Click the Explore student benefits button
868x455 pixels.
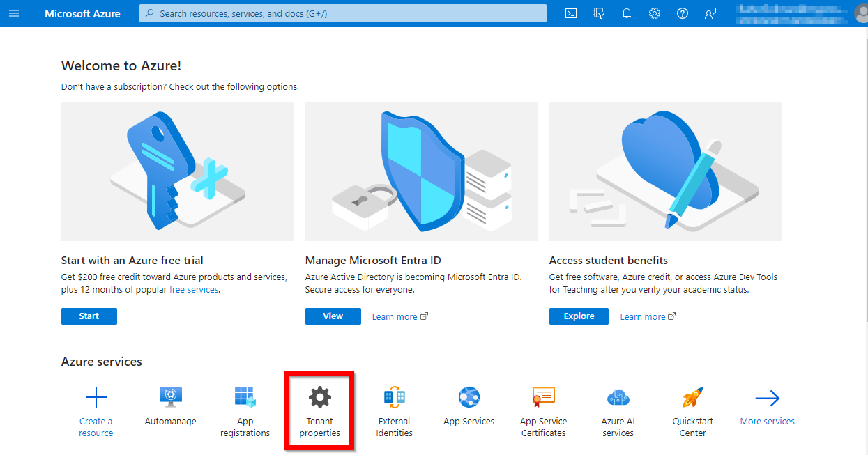(579, 316)
